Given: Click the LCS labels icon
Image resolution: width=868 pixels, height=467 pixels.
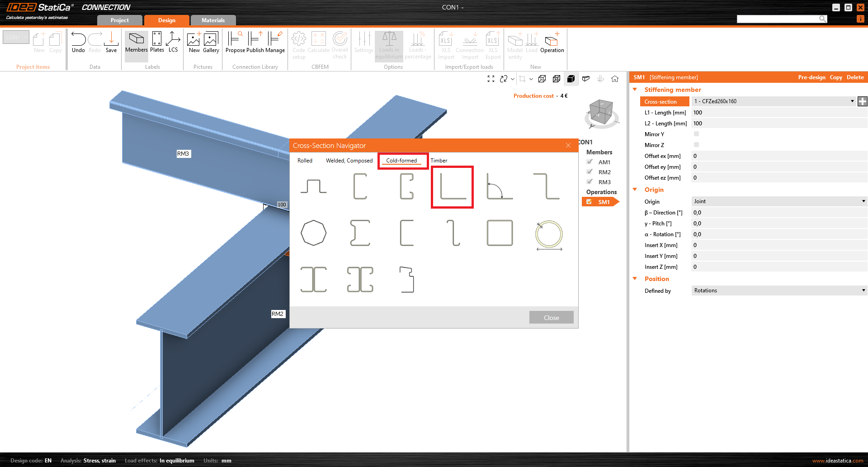Looking at the screenshot, I should tap(173, 42).
